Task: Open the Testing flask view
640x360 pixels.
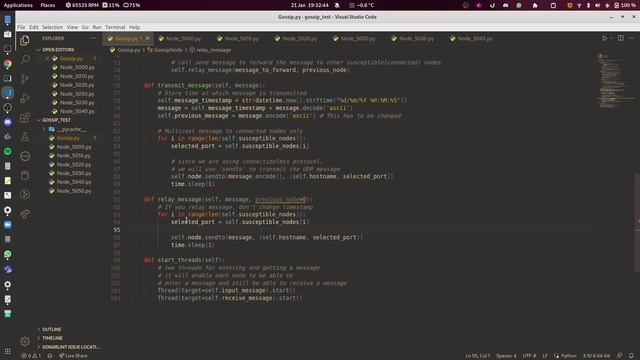Action: pos(25,137)
